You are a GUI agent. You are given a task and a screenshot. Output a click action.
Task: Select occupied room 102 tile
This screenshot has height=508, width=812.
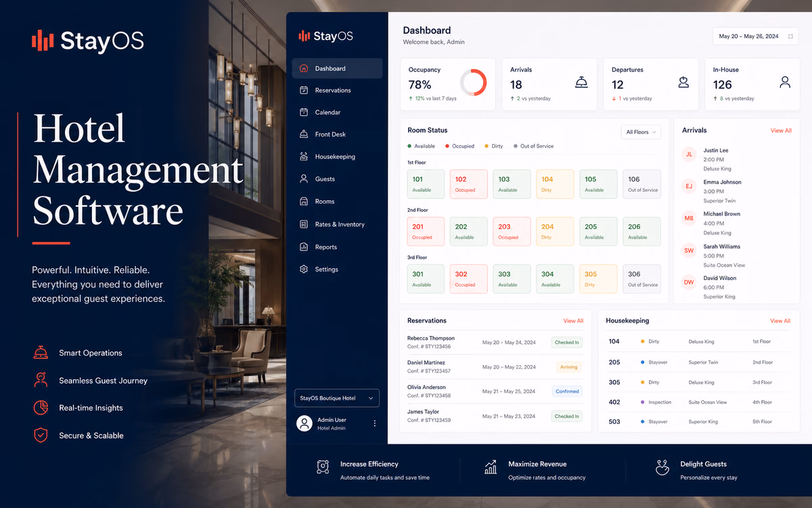(x=469, y=184)
